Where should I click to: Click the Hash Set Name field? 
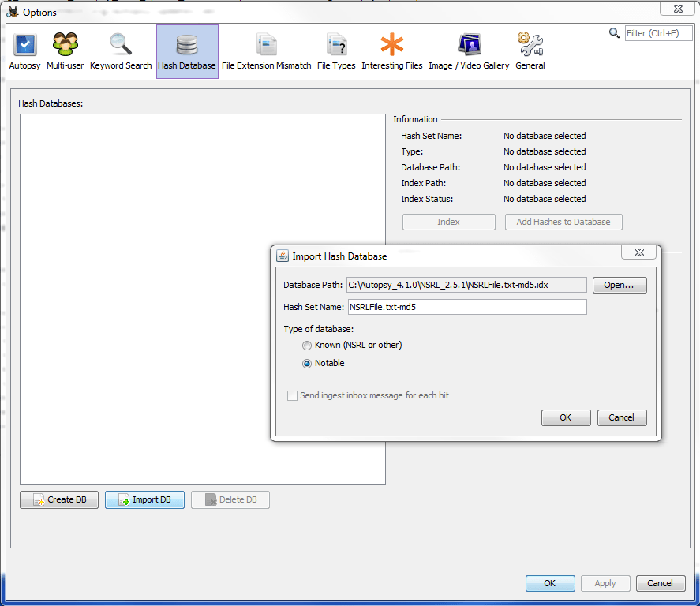pos(466,307)
